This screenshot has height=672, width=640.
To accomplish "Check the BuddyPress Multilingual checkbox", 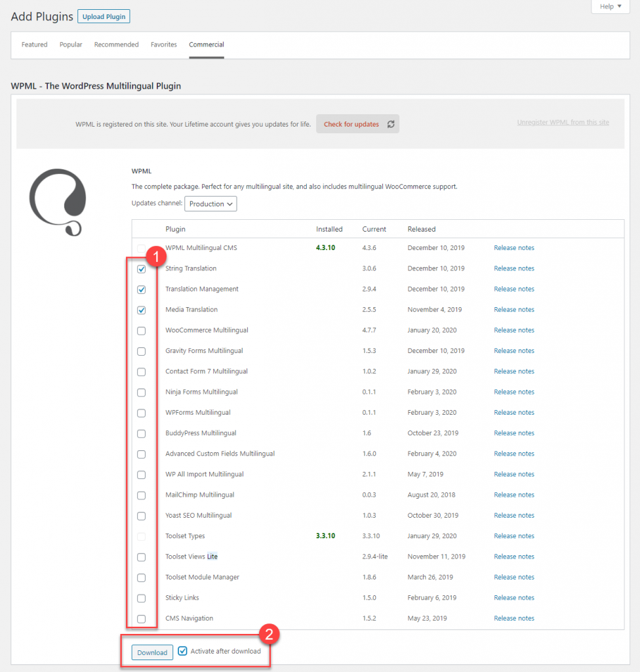I will coord(142,433).
